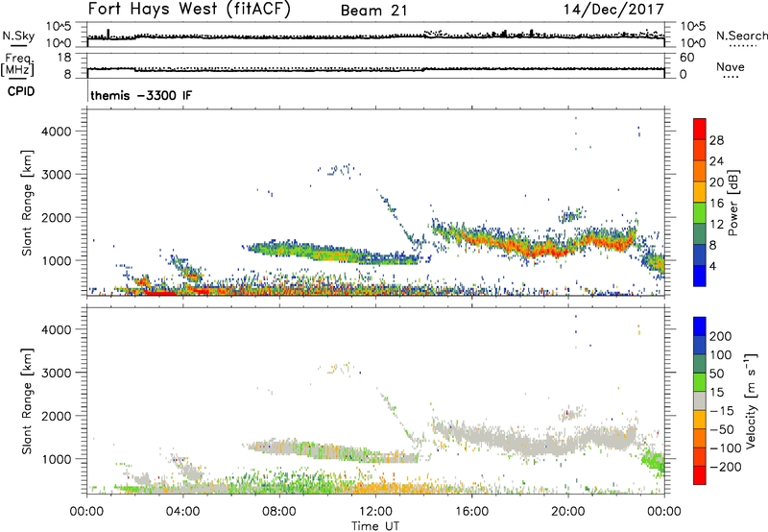
Task: Click the "-100" velocity colorbar label
Action: pos(726,448)
